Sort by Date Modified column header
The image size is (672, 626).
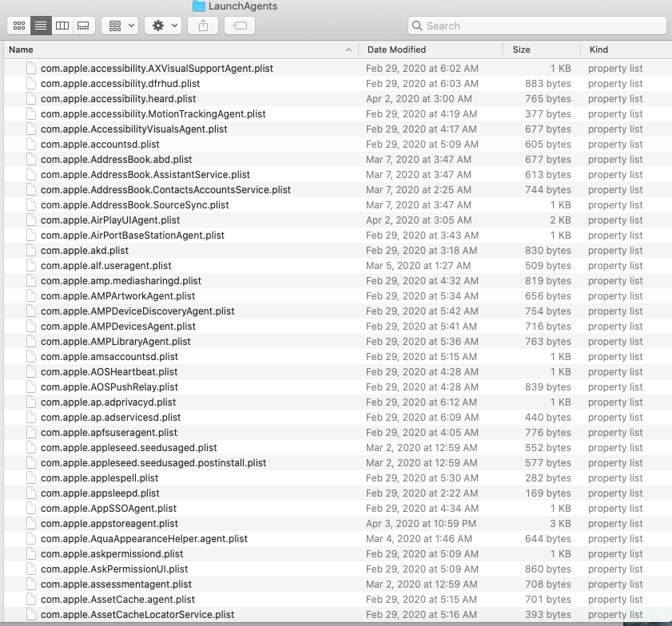(x=397, y=50)
